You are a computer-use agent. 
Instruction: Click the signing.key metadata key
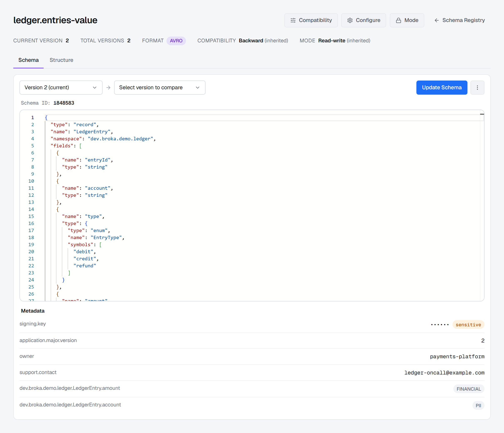(33, 324)
